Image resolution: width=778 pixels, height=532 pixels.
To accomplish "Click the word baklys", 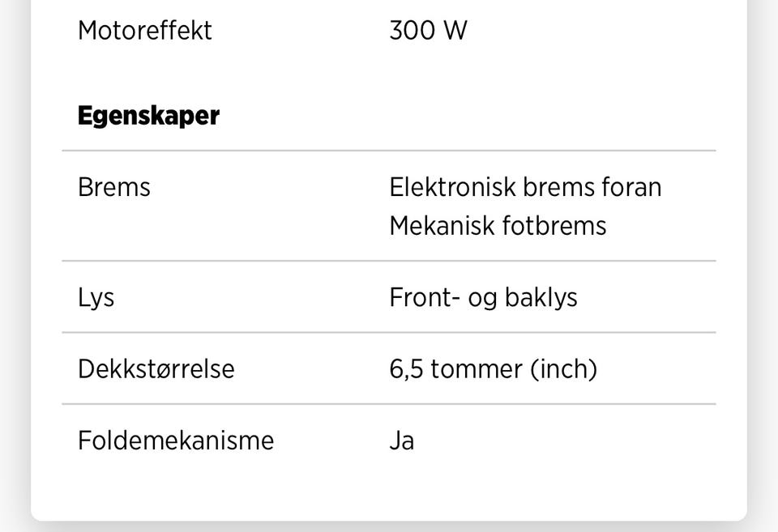I will [541, 298].
